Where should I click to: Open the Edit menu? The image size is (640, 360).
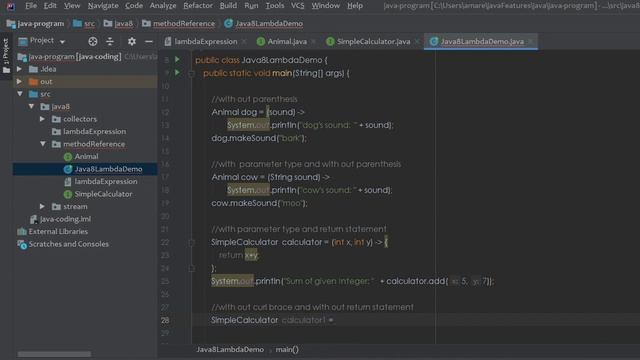coord(50,6)
